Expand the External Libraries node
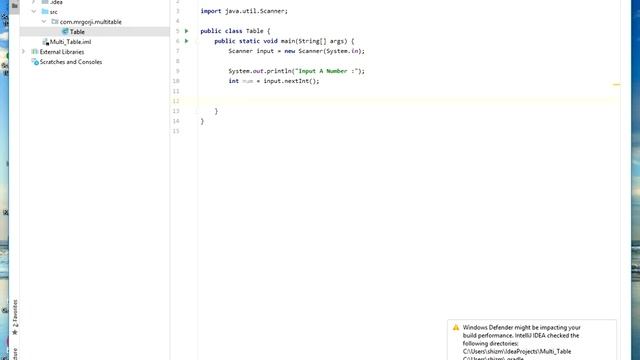Viewport: 640px width, 360px height. point(24,52)
